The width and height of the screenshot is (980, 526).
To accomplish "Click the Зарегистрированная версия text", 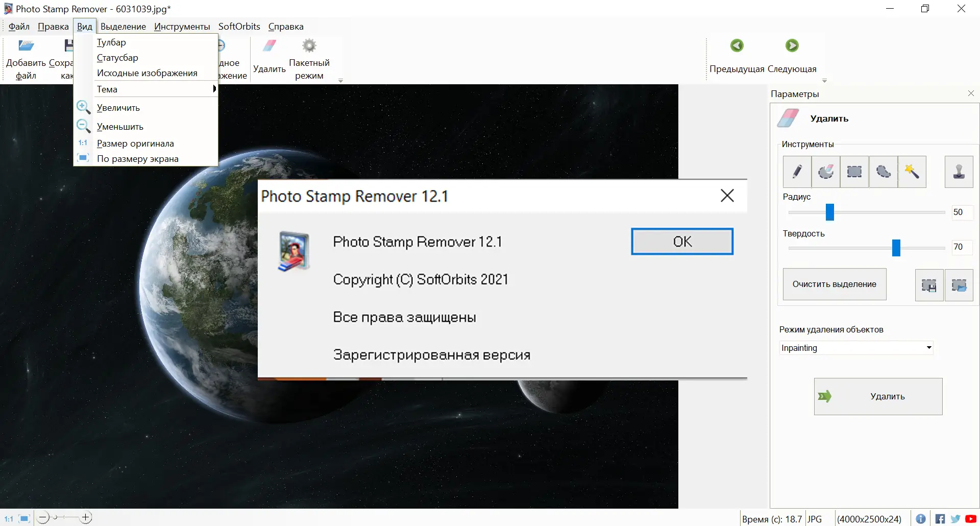I will point(432,355).
